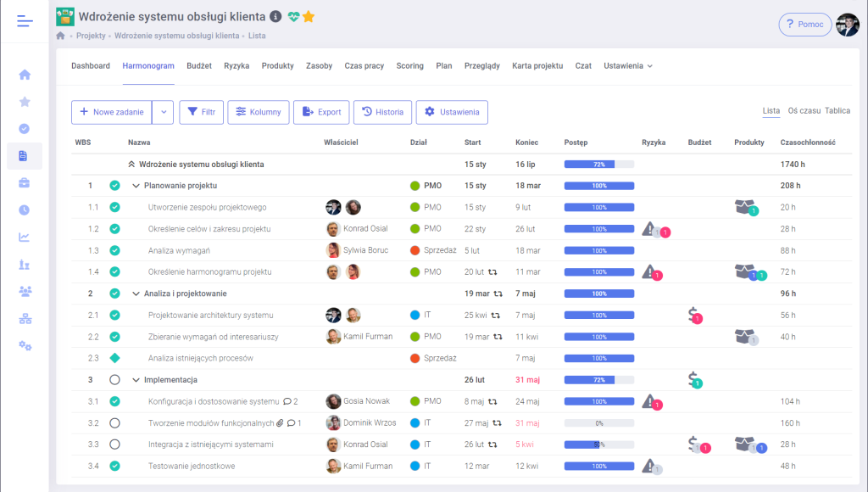Screen dimensions: 868x492
Task: Click the favorites star in left sidebar
Action: point(25,102)
